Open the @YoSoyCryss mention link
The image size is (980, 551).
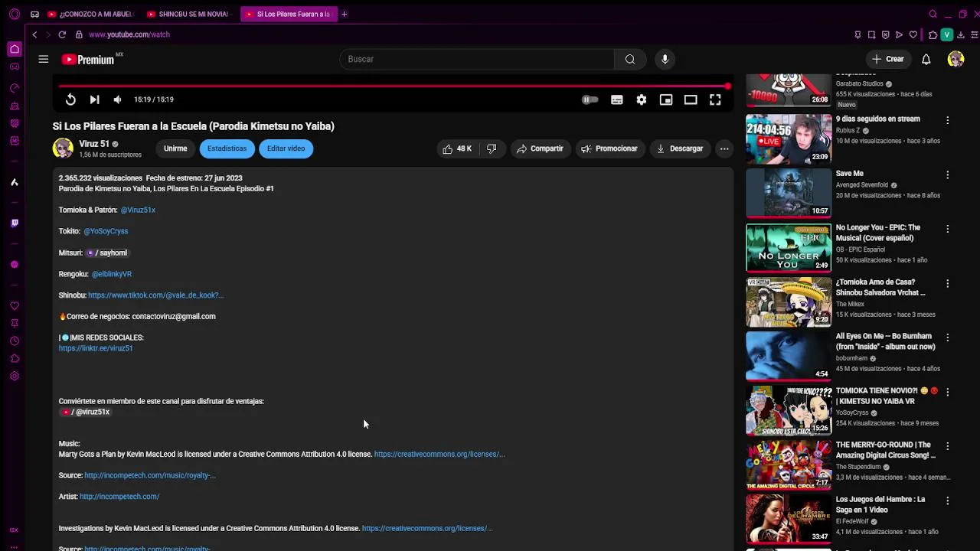(106, 231)
